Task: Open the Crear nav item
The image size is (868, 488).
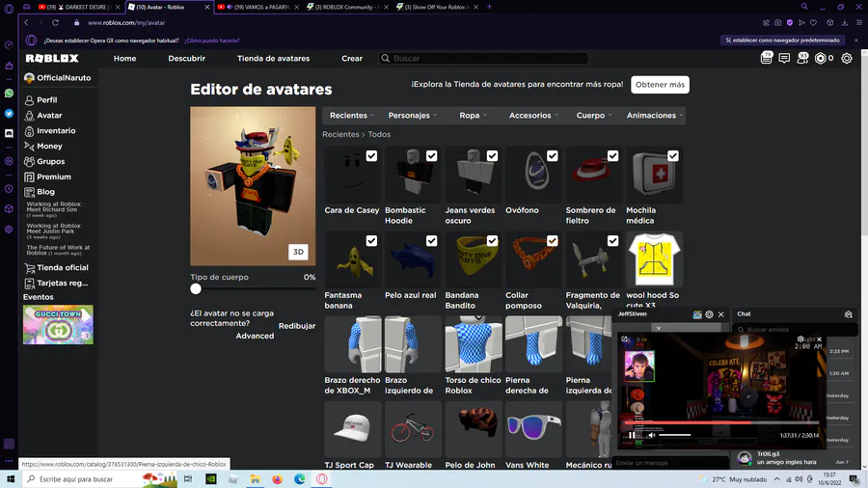Action: (352, 58)
